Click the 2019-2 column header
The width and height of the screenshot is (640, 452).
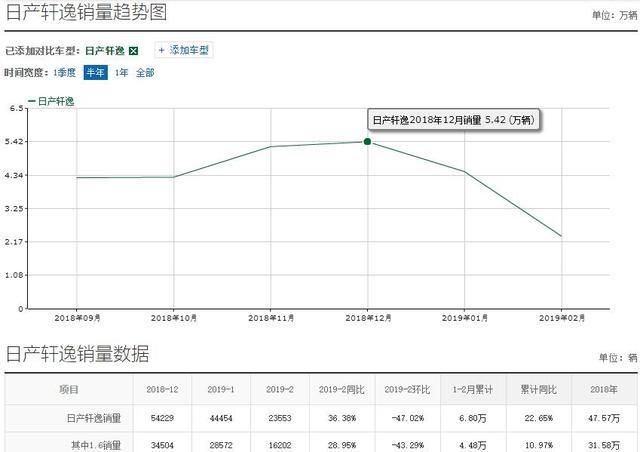[280, 389]
